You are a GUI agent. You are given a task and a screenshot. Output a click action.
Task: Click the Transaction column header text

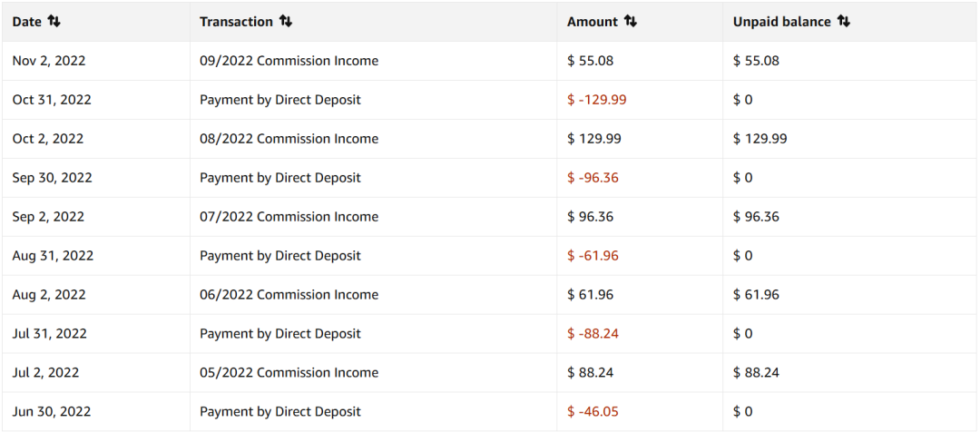click(x=236, y=21)
